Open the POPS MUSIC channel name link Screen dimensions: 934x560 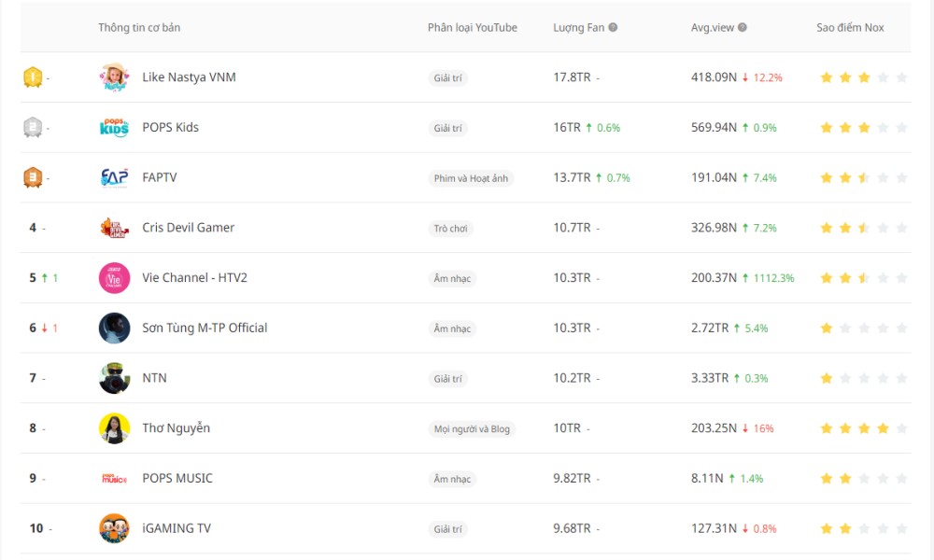(177, 478)
